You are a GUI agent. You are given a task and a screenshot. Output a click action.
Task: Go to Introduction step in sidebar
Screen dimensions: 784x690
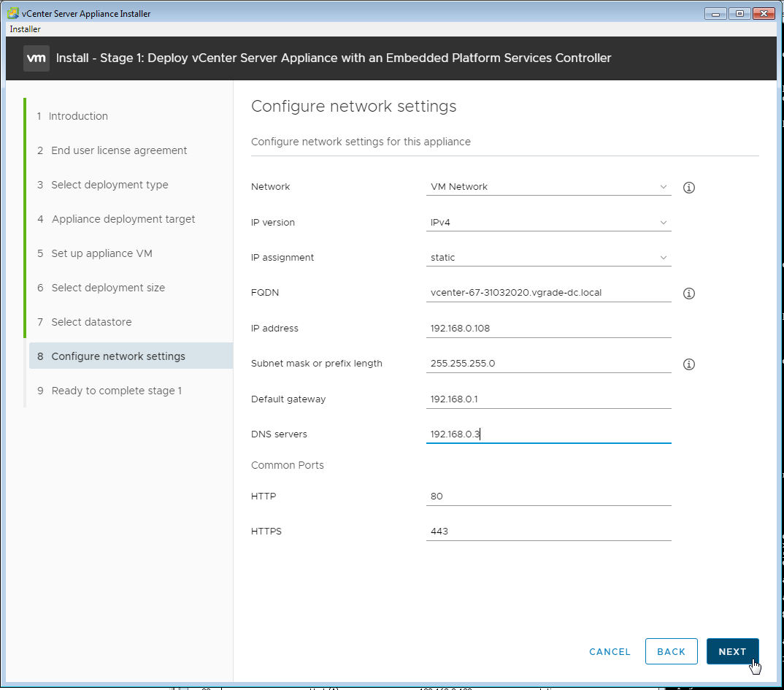coord(78,116)
